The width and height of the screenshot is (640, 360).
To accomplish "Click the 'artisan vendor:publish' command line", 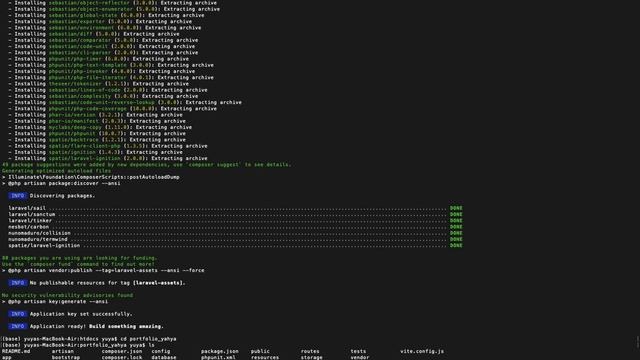I will tap(103, 270).
